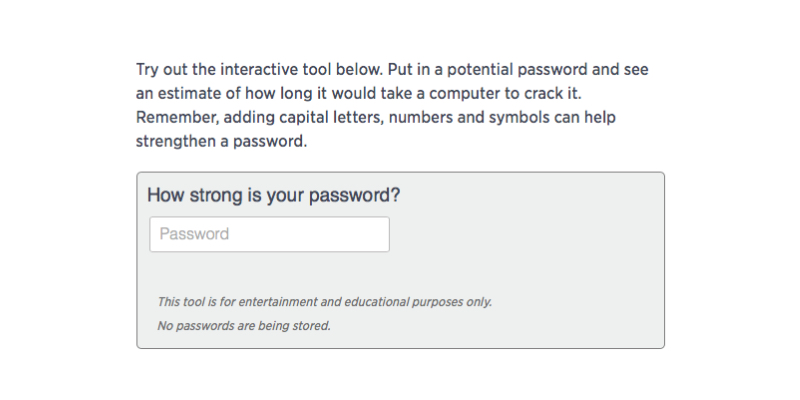The width and height of the screenshot is (800, 400).
Task: Click the Password input field
Action: 269,234
